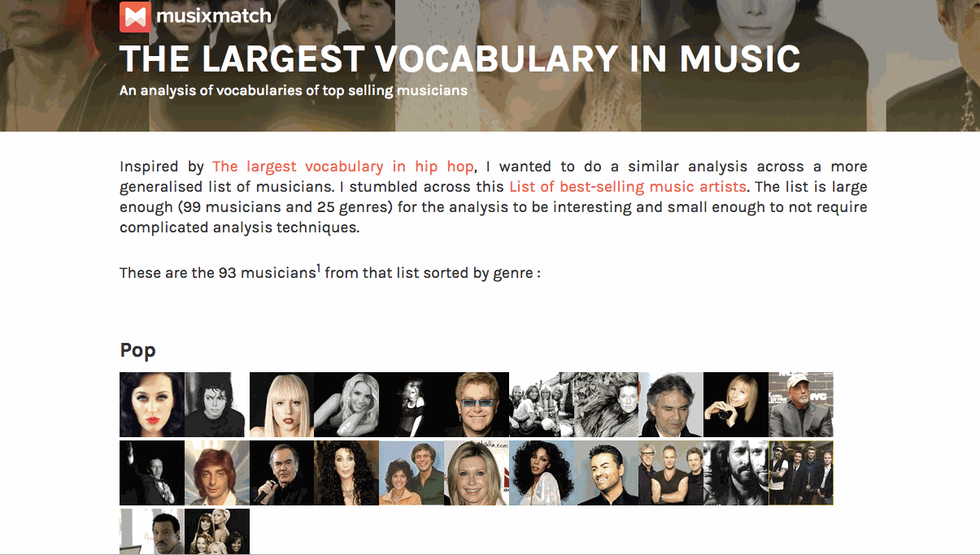Select the duo on blue background thumbnail
Screen dimensions: 980x555
tap(412, 473)
